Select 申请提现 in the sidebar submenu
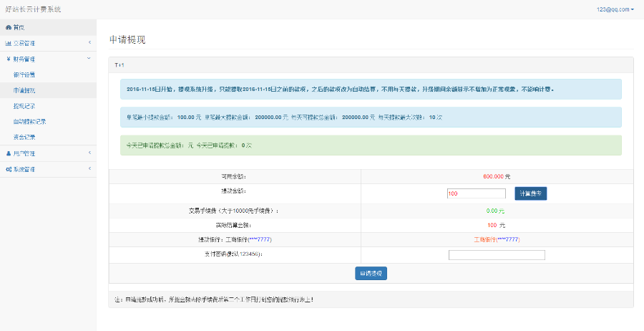The width and height of the screenshot is (644, 331). point(24,90)
